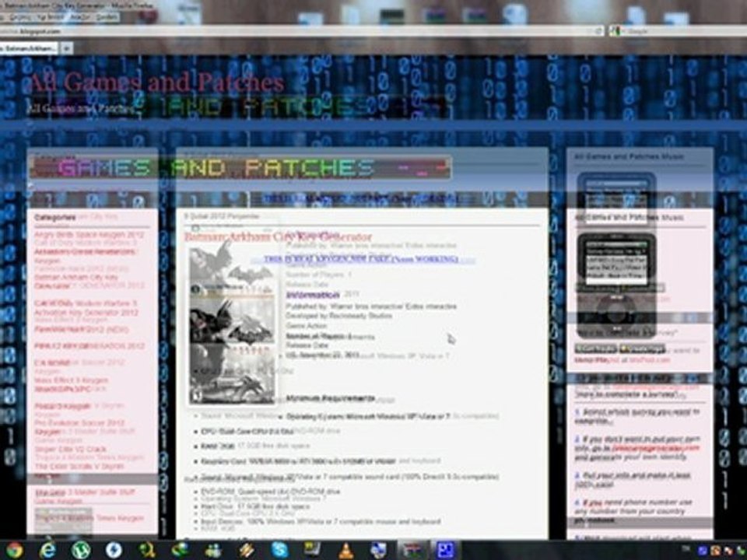Select the Batman:Arkham browser tab

point(29,48)
